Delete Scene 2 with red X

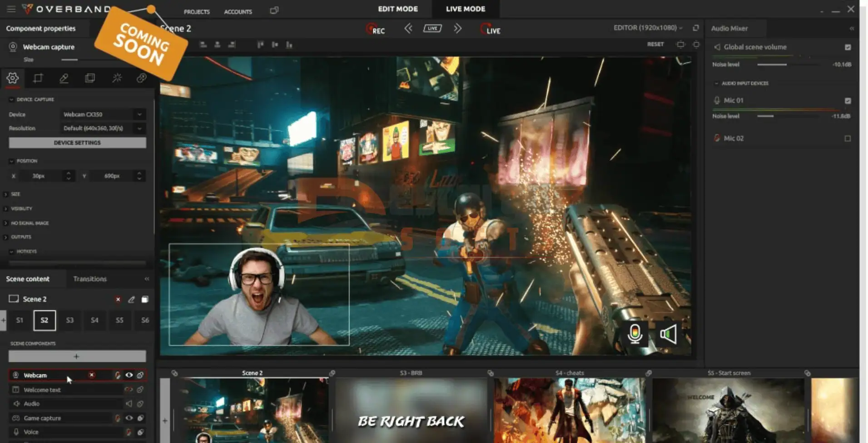[118, 299]
